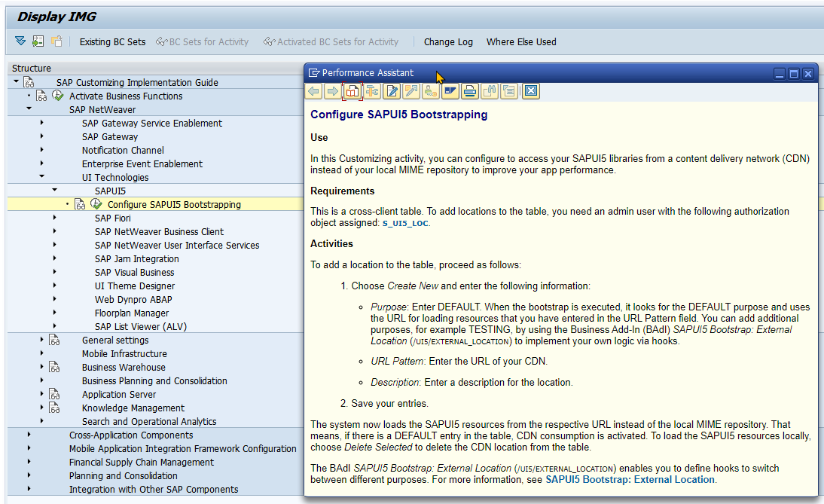Image resolution: width=824 pixels, height=504 pixels.
Task: Click the edit pencil icon in Performance Assistant
Action: tap(392, 90)
